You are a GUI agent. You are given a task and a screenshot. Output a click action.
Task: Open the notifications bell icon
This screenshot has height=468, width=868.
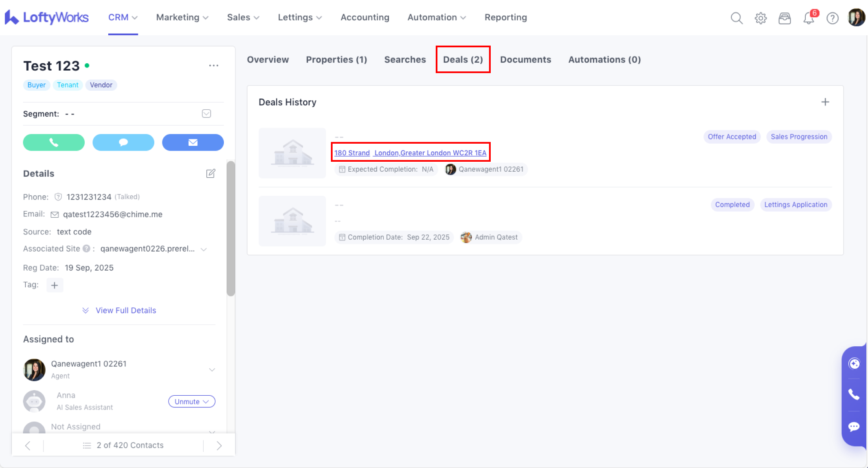[x=808, y=18]
